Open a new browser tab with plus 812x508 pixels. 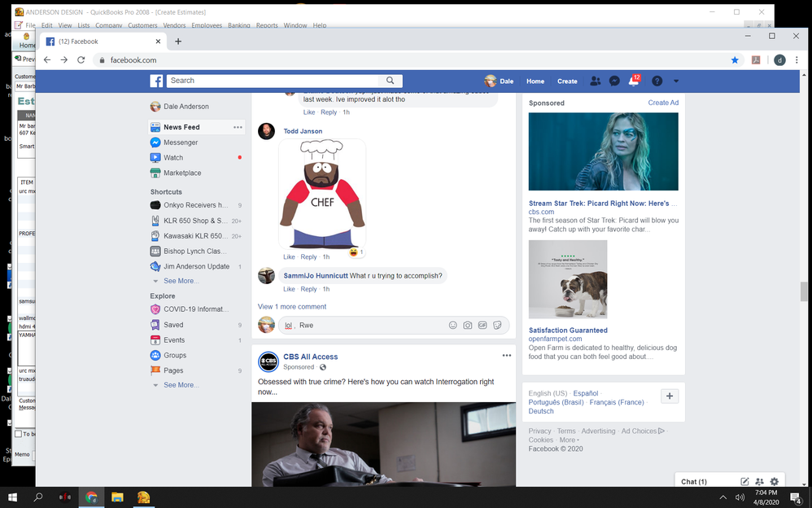click(x=177, y=42)
